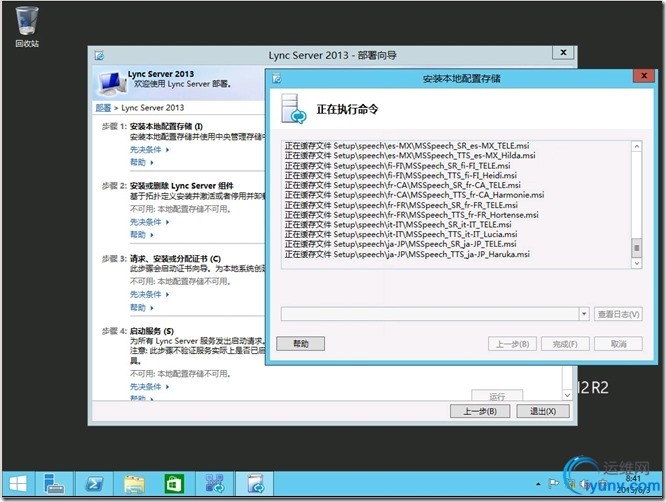666x502 pixels.
Task: Launch Server Manager from the taskbar
Action: tap(54, 484)
